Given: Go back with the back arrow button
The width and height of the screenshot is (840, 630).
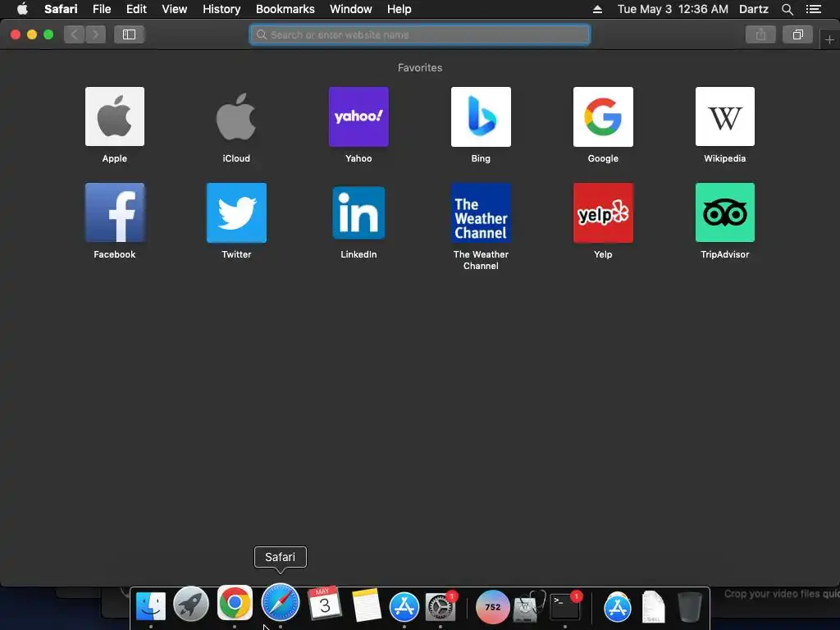Looking at the screenshot, I should 75,34.
